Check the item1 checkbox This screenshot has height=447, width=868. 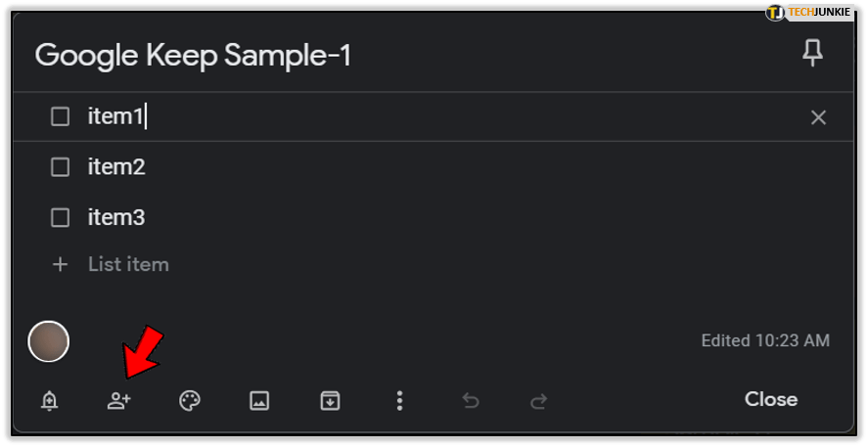pyautogui.click(x=61, y=117)
